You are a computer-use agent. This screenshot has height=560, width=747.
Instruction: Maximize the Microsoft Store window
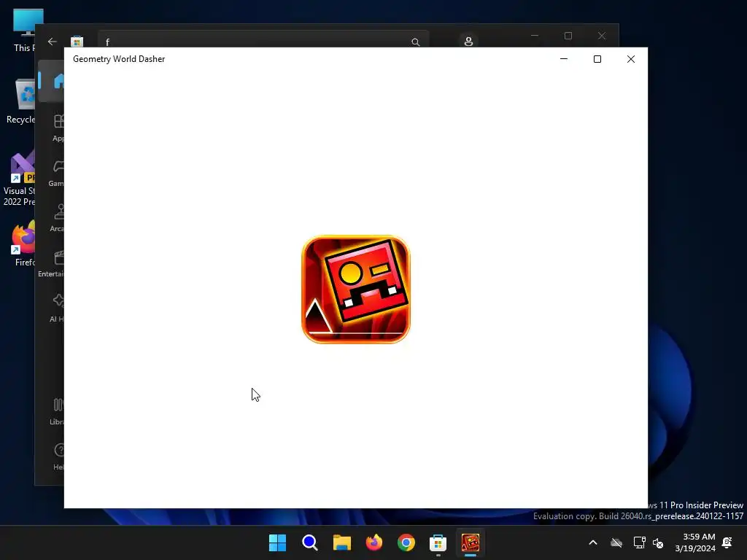pyautogui.click(x=568, y=36)
